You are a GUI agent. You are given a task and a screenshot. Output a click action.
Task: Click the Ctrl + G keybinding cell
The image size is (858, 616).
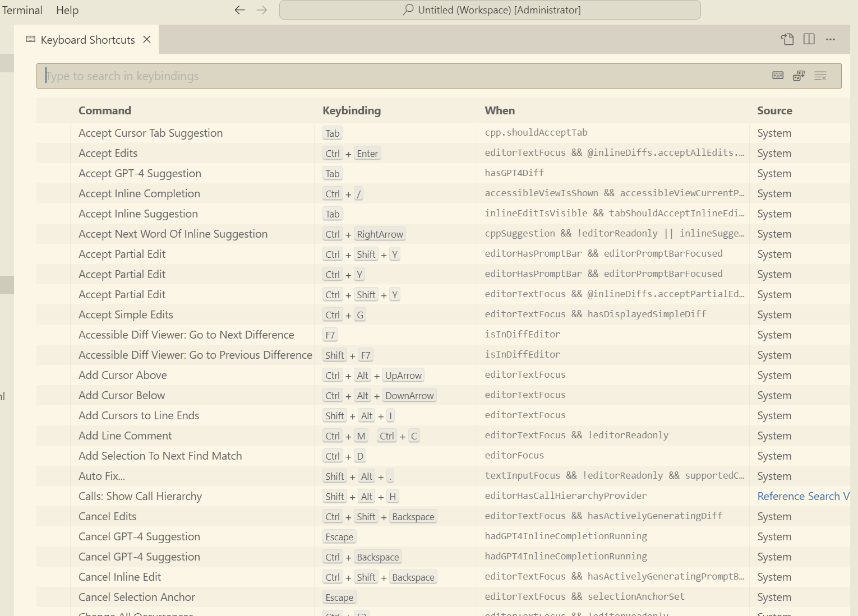point(345,315)
